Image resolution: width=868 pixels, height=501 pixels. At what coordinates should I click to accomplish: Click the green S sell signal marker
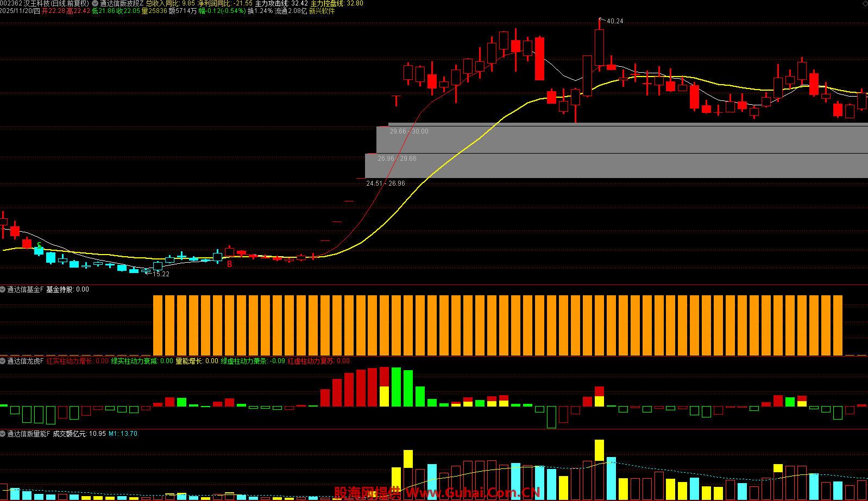pos(39,246)
